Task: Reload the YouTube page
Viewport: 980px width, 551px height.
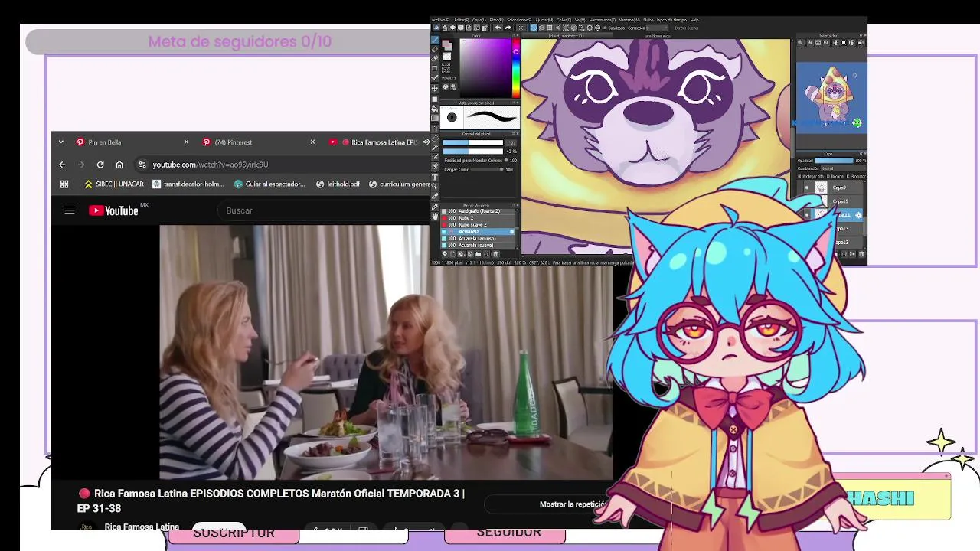Action: click(x=100, y=165)
